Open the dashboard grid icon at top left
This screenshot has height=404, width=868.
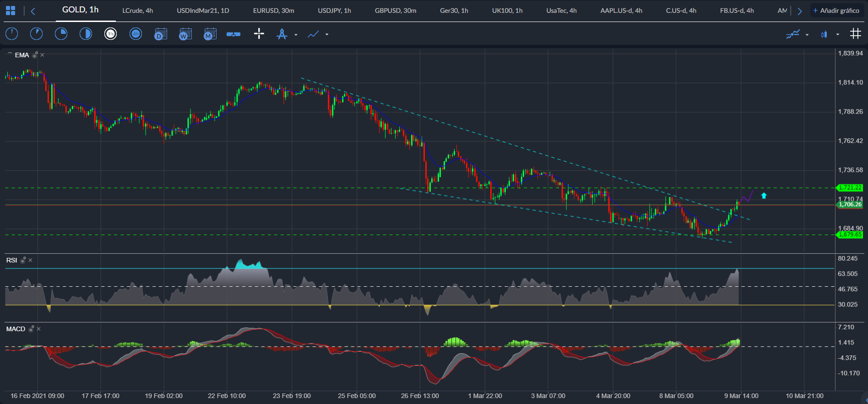(10, 11)
